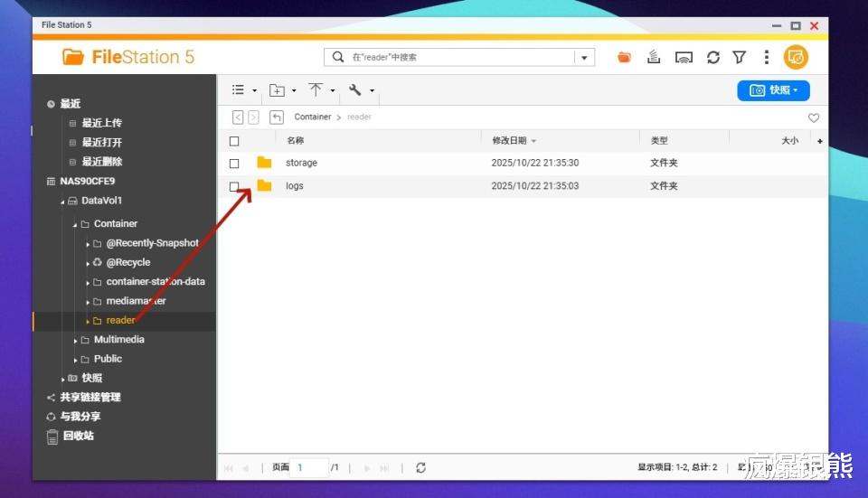
Task: Sort by 名称 column header
Action: (295, 141)
